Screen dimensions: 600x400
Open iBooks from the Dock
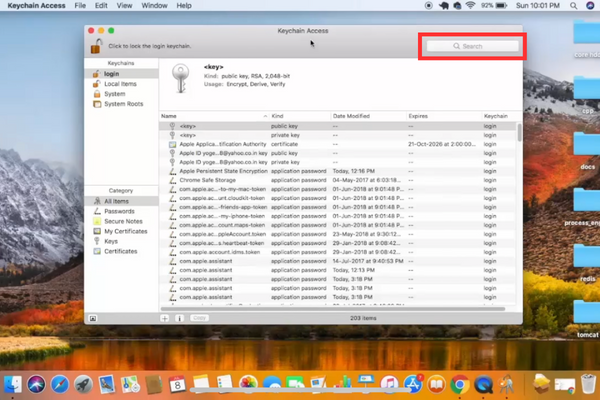pos(436,384)
